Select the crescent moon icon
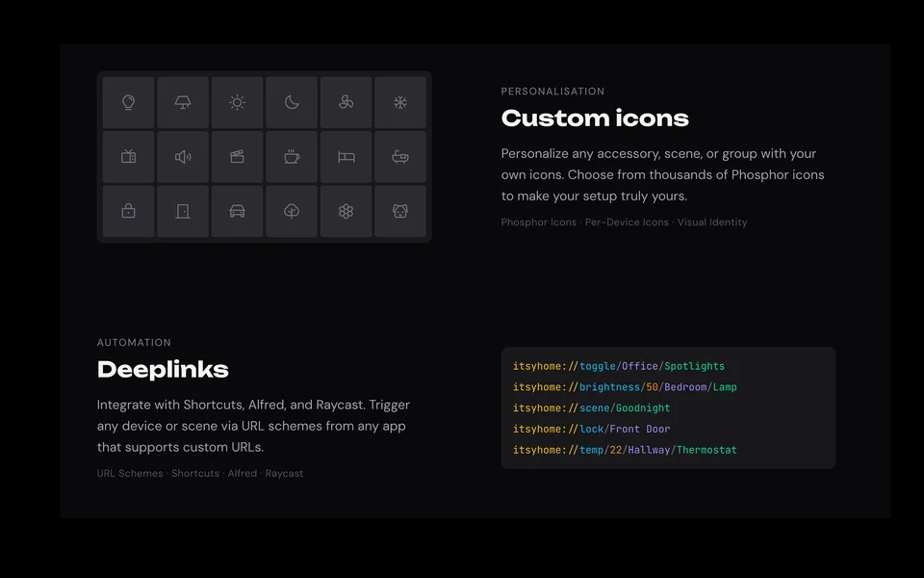This screenshot has height=578, width=924. [292, 103]
